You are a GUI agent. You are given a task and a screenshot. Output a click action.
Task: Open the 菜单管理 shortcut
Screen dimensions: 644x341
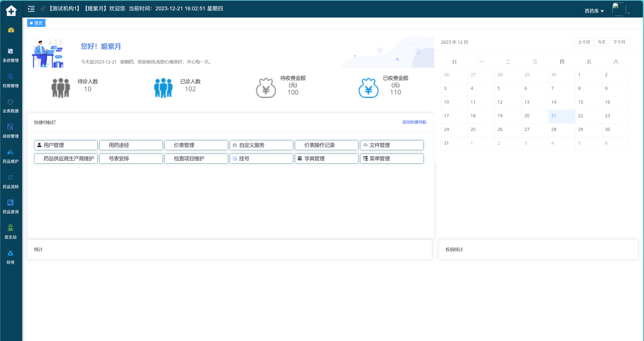(x=392, y=159)
